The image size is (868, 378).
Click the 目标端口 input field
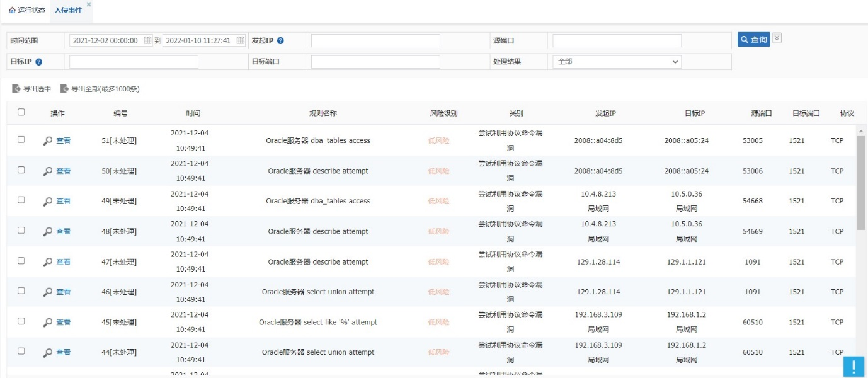click(x=375, y=62)
